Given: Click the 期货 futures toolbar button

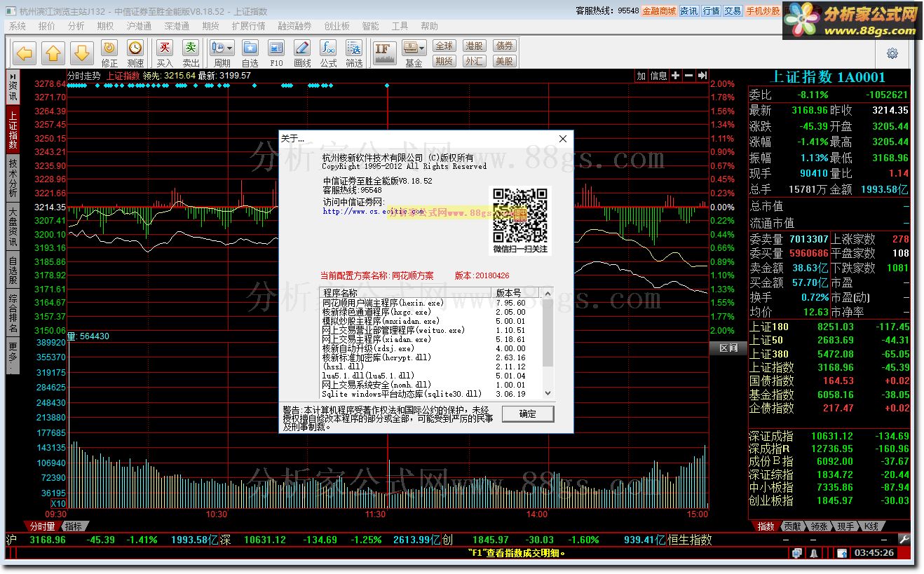Looking at the screenshot, I should [x=444, y=62].
